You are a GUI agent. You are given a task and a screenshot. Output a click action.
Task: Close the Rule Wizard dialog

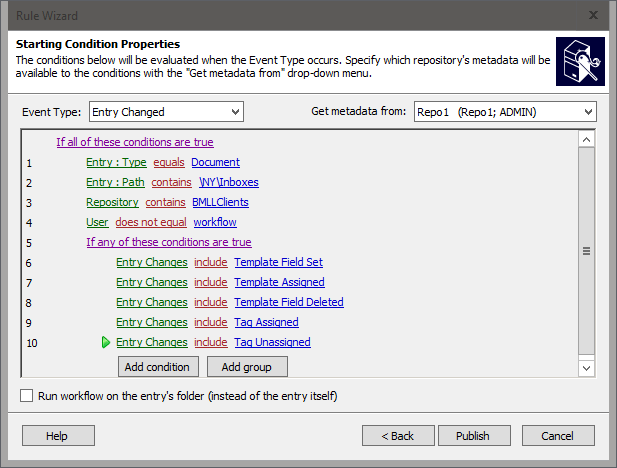[594, 15]
